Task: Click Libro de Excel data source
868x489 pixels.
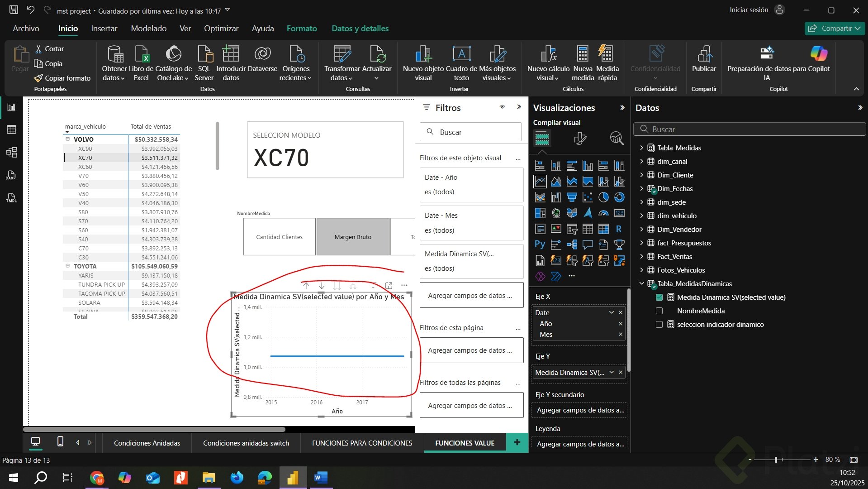Action: pyautogui.click(x=141, y=63)
